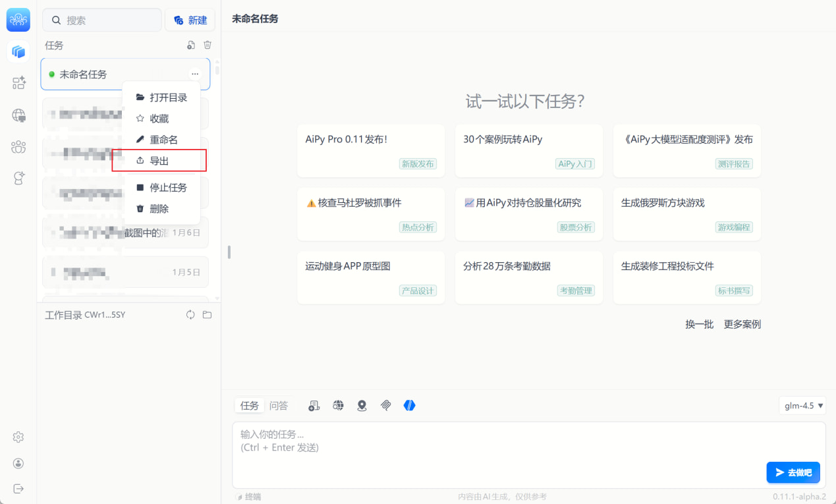Open the AI persona head sidebar icon

(18, 178)
